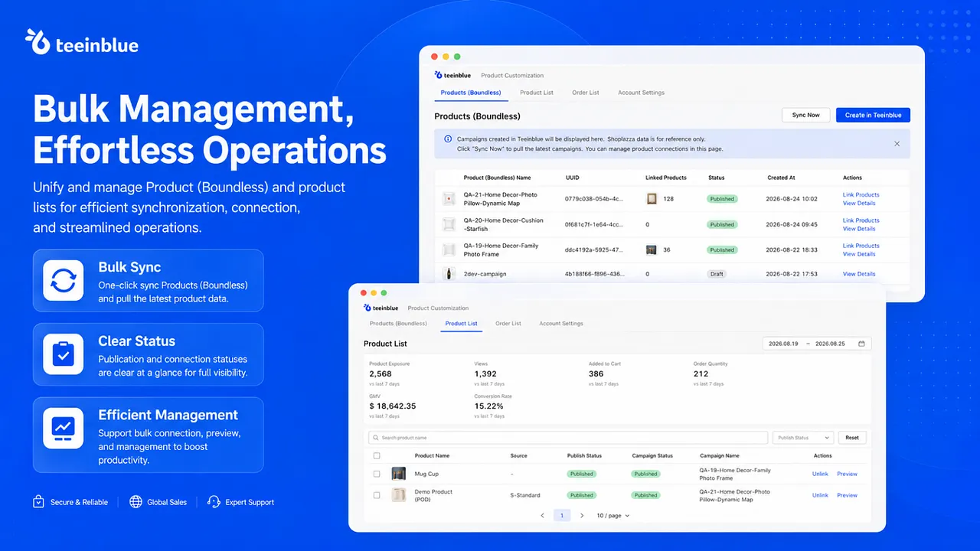
Task: Click Unlink for Demo Product (POD)
Action: 820,495
